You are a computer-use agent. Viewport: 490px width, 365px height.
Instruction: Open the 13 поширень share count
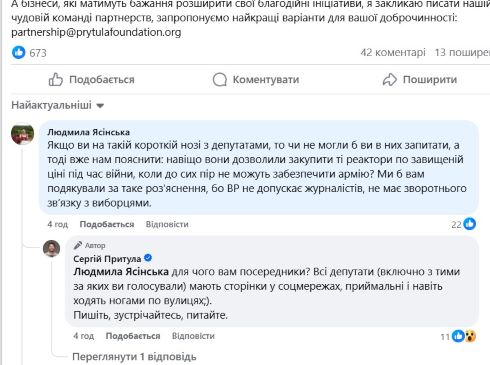tap(462, 52)
